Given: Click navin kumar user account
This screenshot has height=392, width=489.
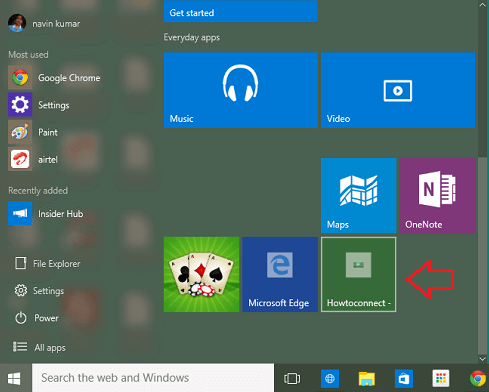Looking at the screenshot, I should 44,23.
